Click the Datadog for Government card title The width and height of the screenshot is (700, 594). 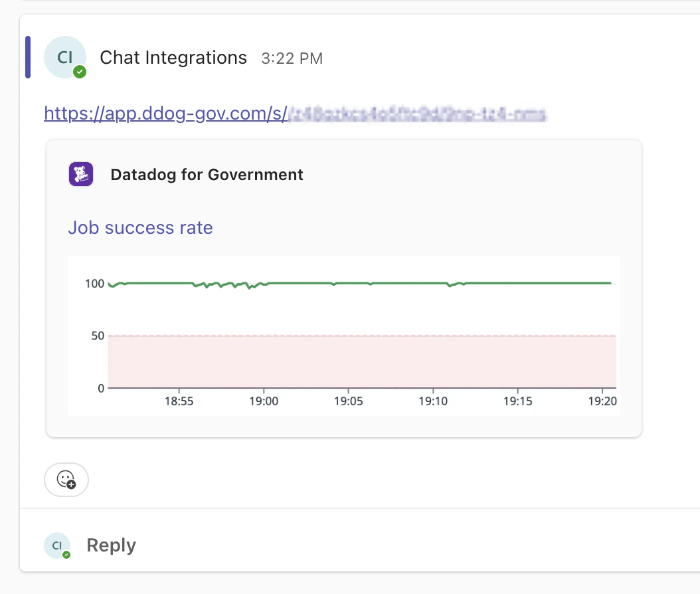tap(207, 175)
